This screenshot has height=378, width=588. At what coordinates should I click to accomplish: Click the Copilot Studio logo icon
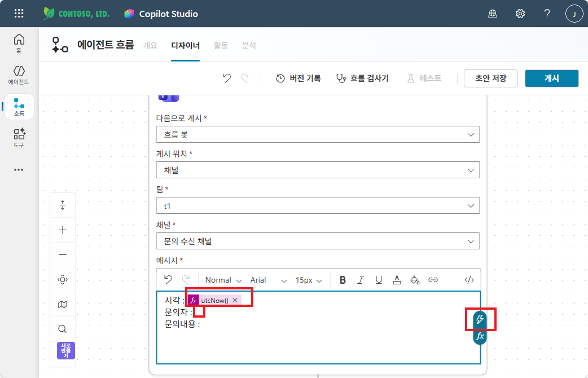pos(129,14)
